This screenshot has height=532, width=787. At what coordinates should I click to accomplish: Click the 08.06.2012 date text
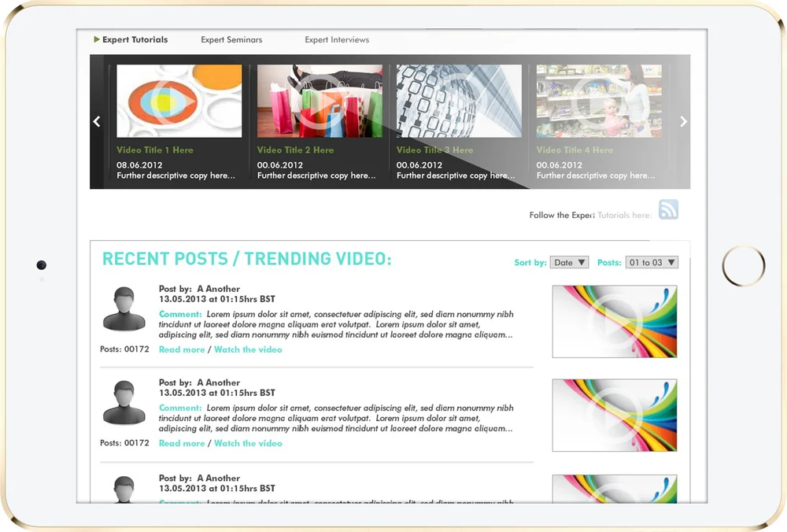click(139, 165)
